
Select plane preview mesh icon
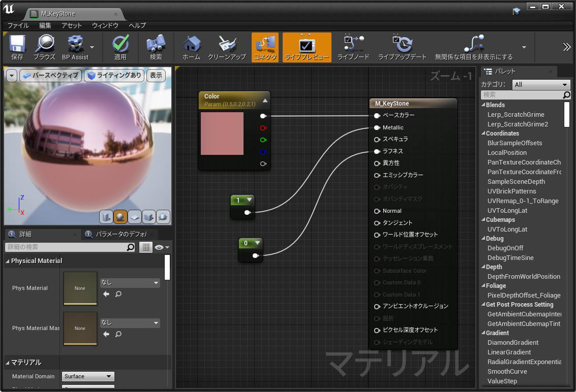tap(134, 217)
